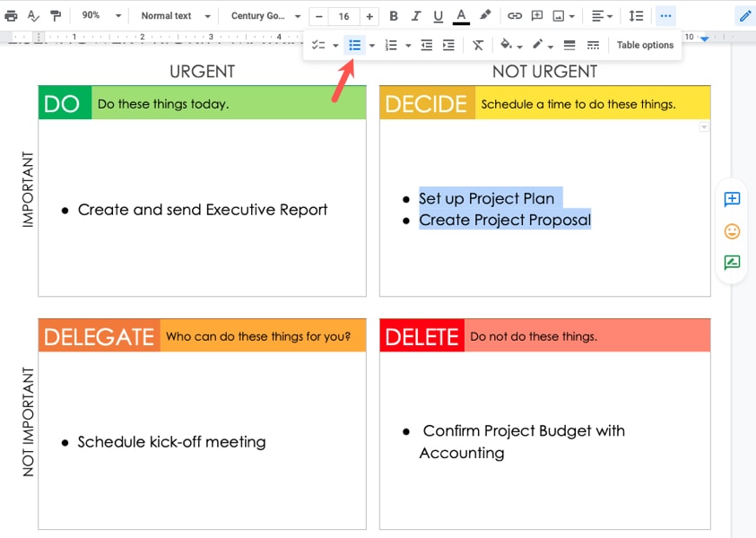Add a comment from the right sidebar

tap(732, 199)
